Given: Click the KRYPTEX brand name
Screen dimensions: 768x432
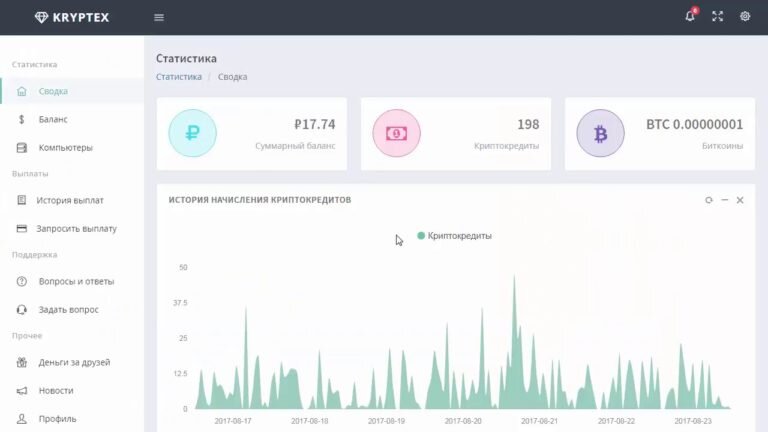Looking at the screenshot, I should point(81,18).
